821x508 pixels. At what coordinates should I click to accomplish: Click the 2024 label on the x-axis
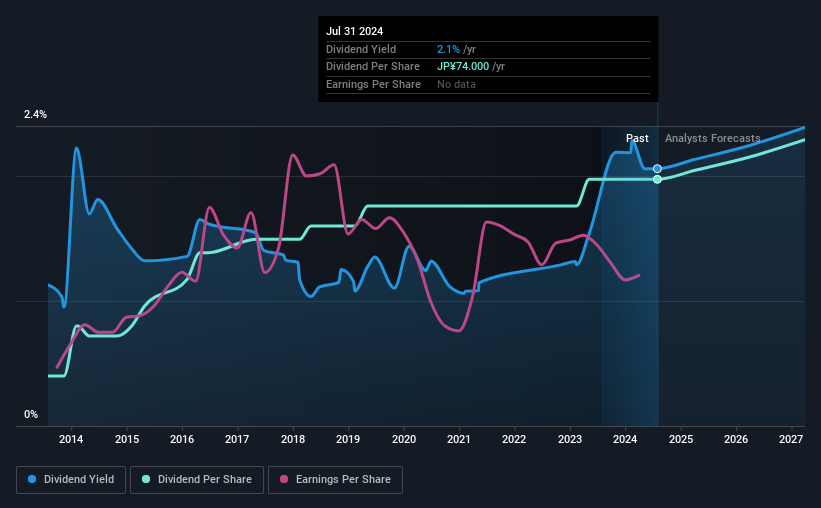click(x=625, y=439)
